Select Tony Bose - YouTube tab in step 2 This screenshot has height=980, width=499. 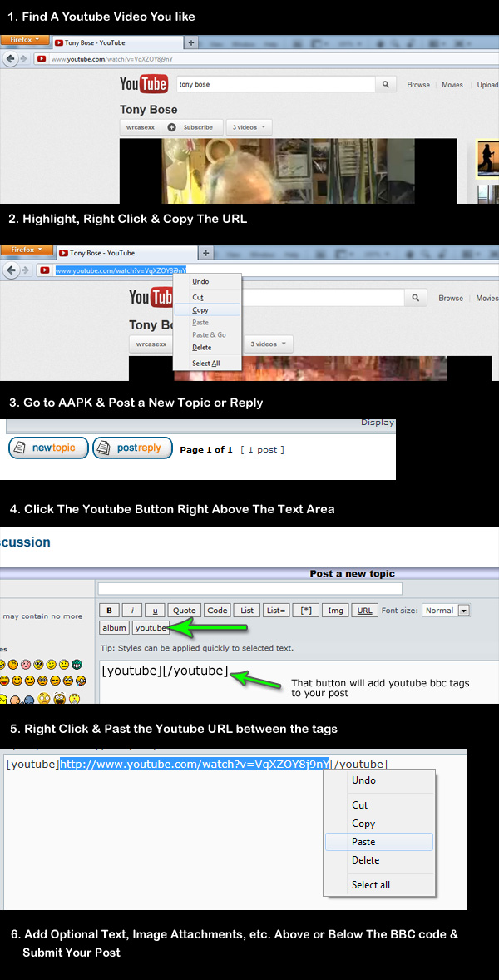tap(126, 253)
